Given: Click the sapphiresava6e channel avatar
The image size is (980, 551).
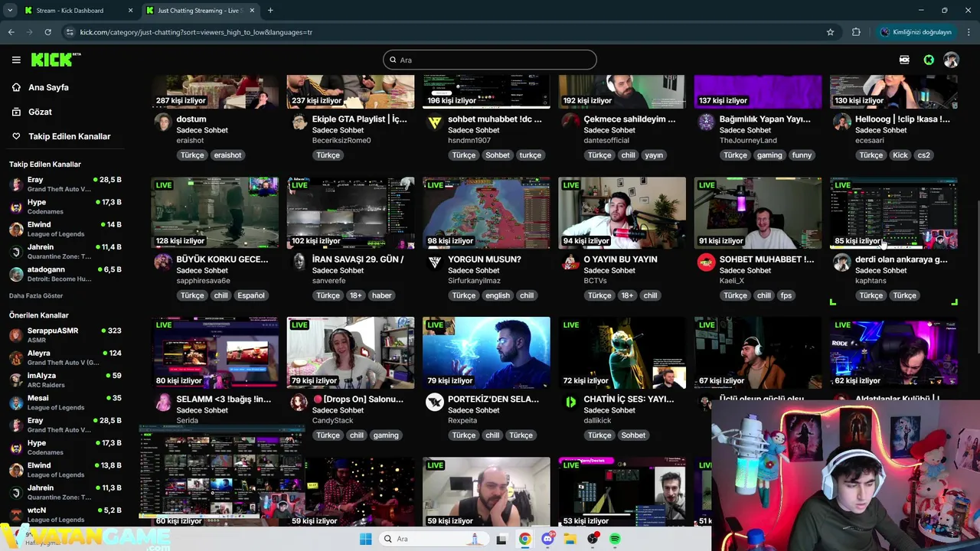Looking at the screenshot, I should coord(163,262).
